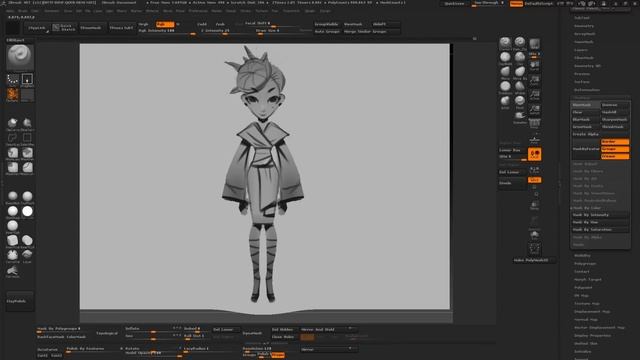This screenshot has width=640, height=360.
Task: Adjust the Draw Size slider
Action: coord(278,31)
